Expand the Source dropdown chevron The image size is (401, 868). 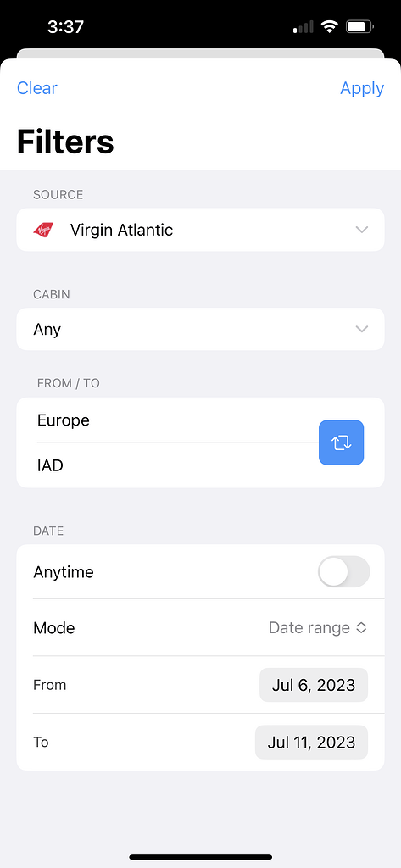[362, 230]
